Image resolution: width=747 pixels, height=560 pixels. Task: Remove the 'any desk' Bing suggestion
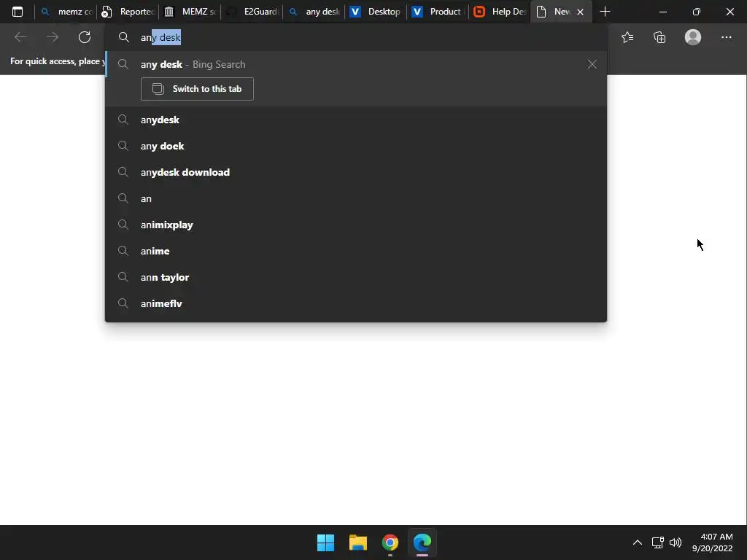592,64
